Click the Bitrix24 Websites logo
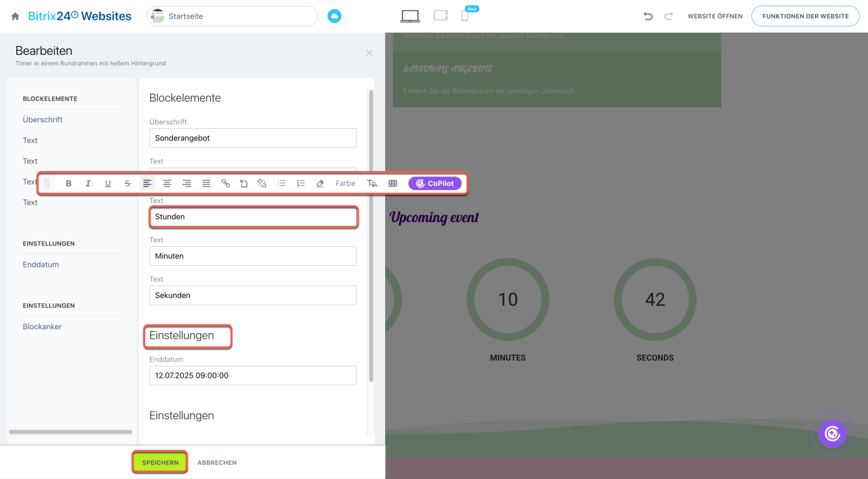The width and height of the screenshot is (868, 479). click(80, 16)
